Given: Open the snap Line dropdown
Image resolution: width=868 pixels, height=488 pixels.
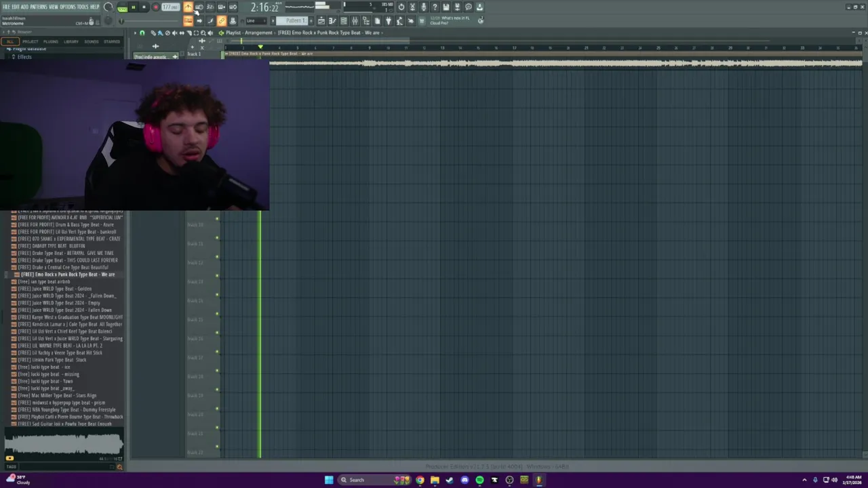Looking at the screenshot, I should click(256, 21).
